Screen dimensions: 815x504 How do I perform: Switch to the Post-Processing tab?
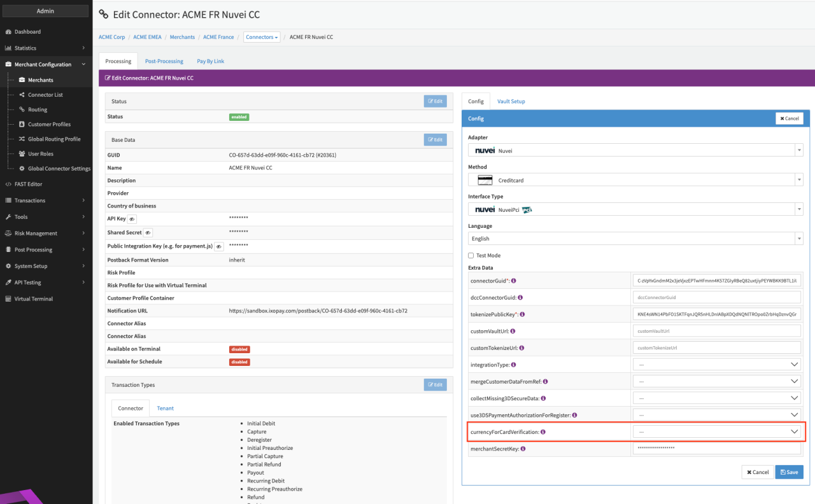[x=164, y=61]
